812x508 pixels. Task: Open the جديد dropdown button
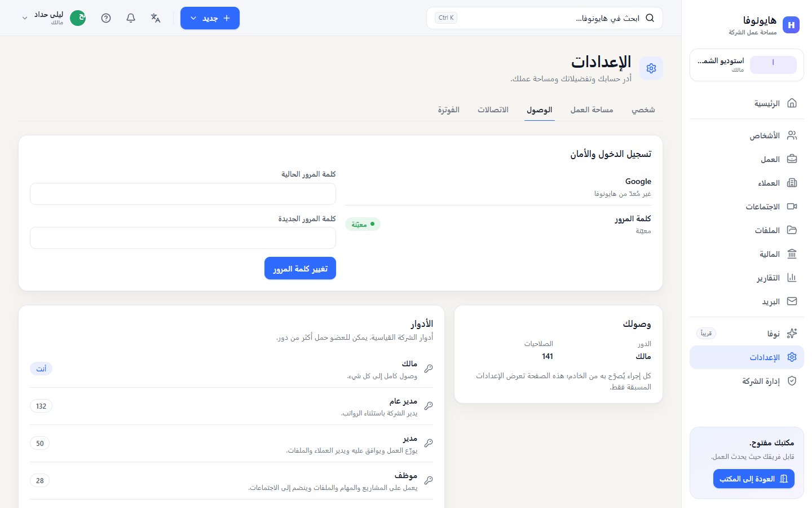coord(210,18)
